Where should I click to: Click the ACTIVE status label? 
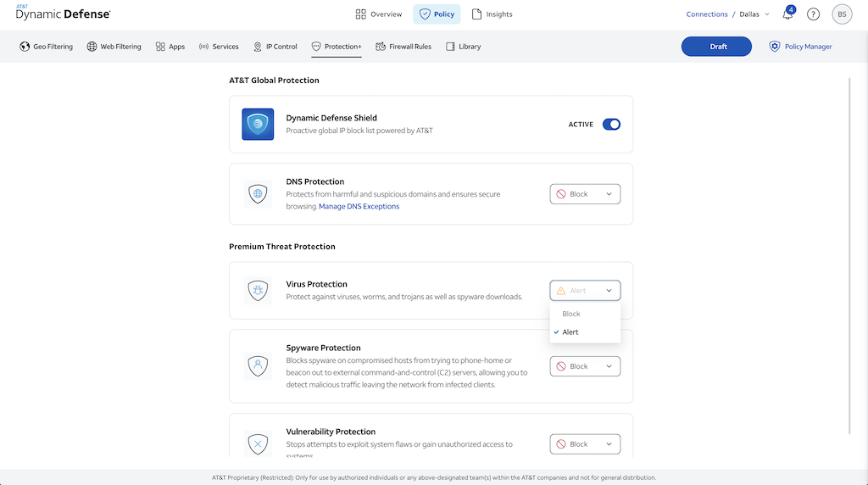click(581, 124)
